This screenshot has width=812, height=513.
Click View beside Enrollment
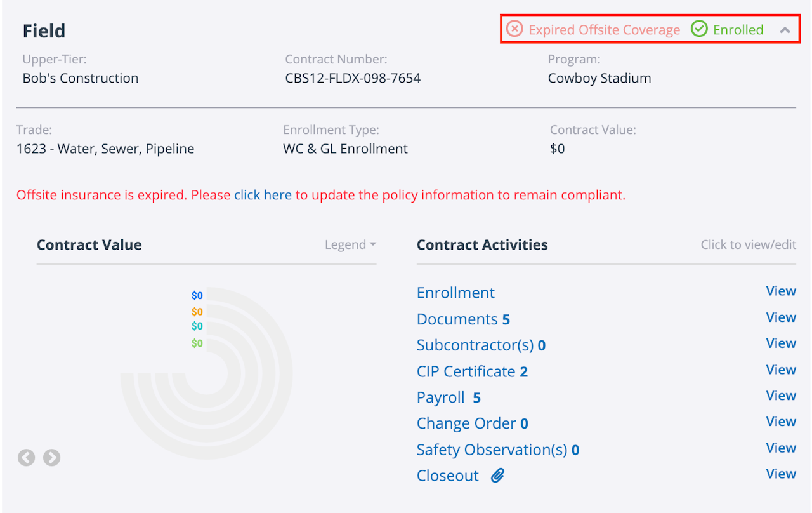pyautogui.click(x=781, y=291)
